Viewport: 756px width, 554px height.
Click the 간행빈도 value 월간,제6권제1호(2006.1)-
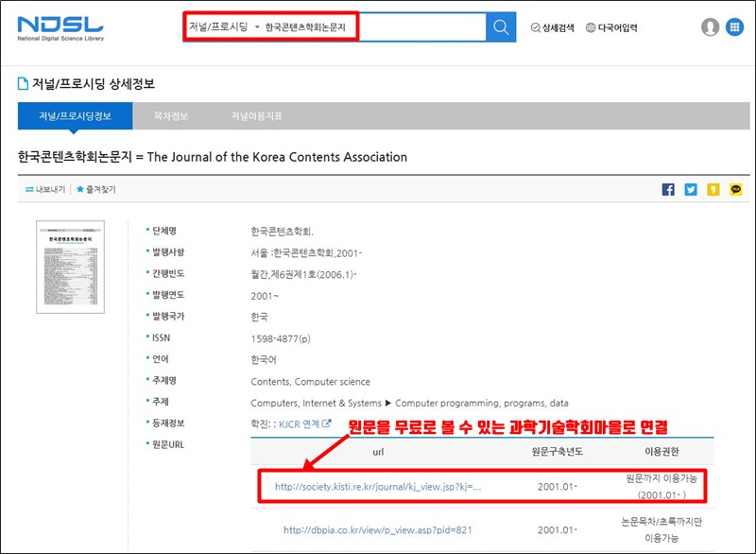[303, 274]
